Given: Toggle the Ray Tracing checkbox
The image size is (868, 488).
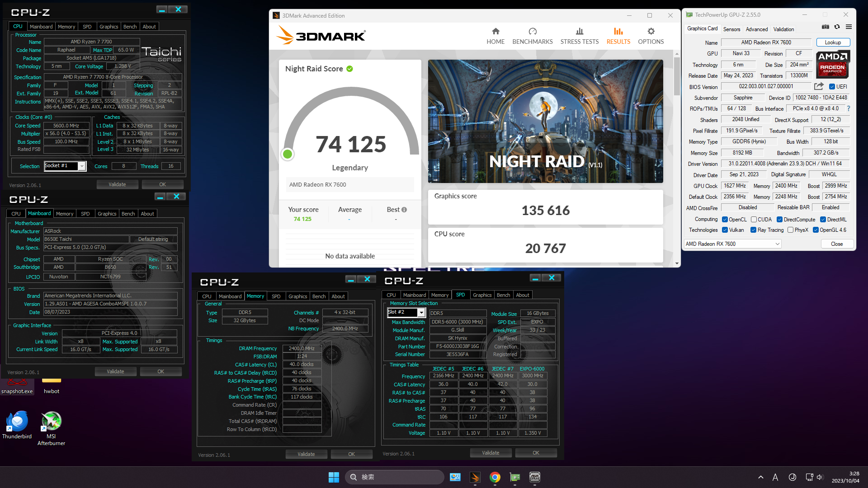Looking at the screenshot, I should (x=753, y=230).
